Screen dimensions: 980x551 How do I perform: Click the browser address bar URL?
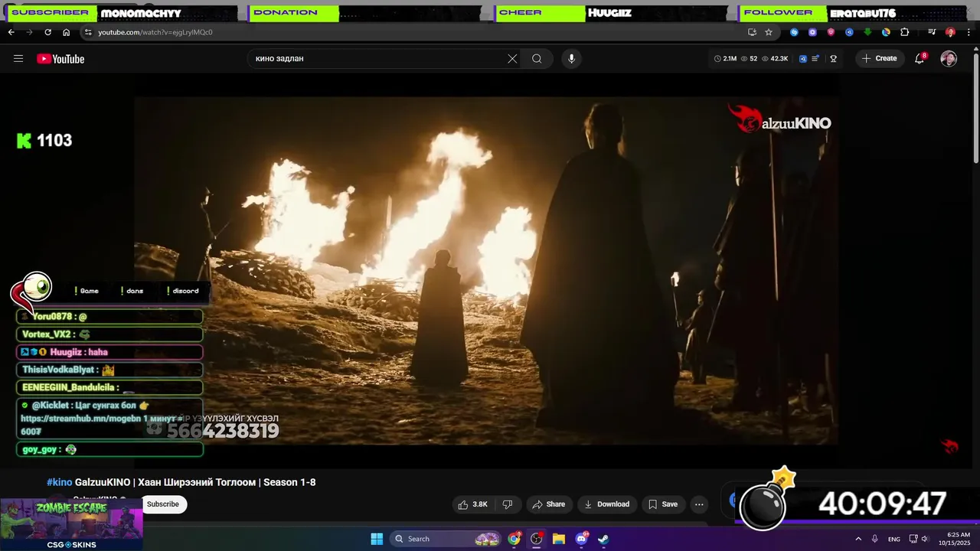(155, 32)
